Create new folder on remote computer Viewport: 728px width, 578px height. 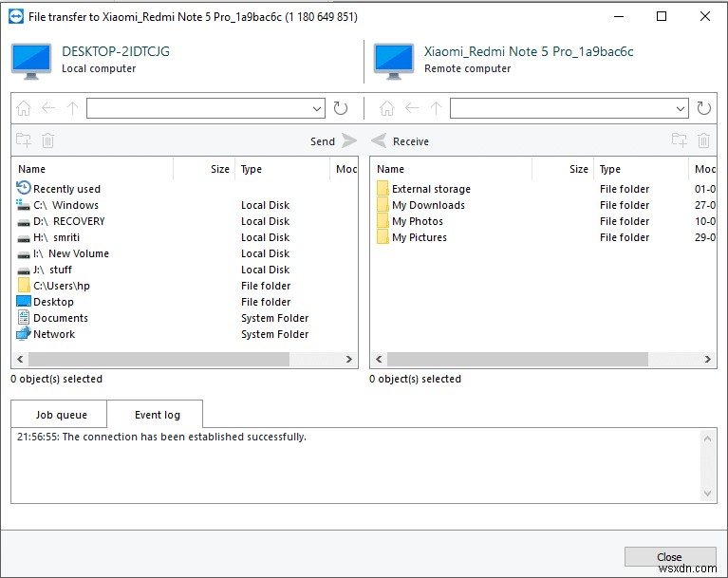680,140
